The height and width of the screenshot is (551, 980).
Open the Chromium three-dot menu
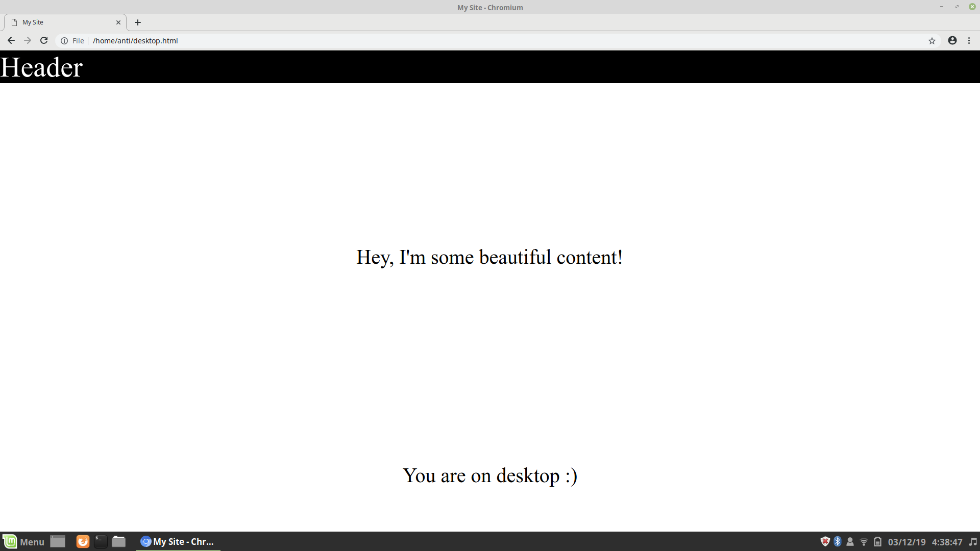coord(969,41)
